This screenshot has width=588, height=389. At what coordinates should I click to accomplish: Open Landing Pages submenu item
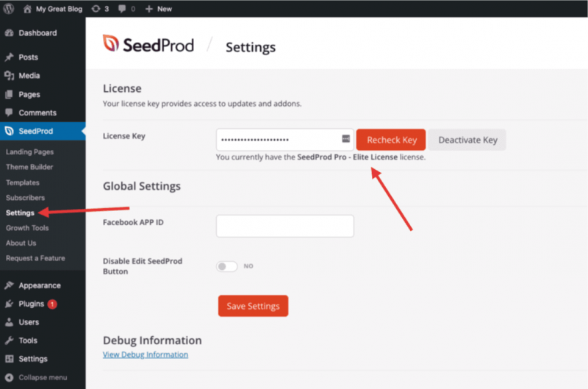[x=29, y=152]
